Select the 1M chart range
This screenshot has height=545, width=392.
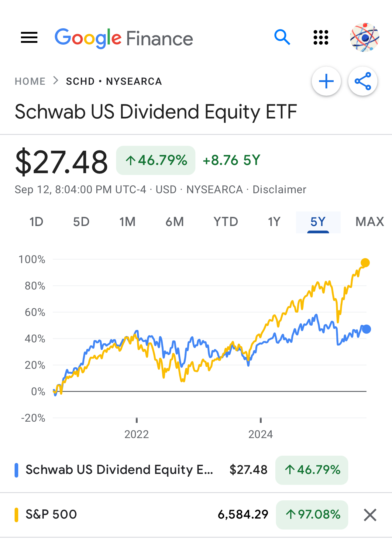(127, 222)
